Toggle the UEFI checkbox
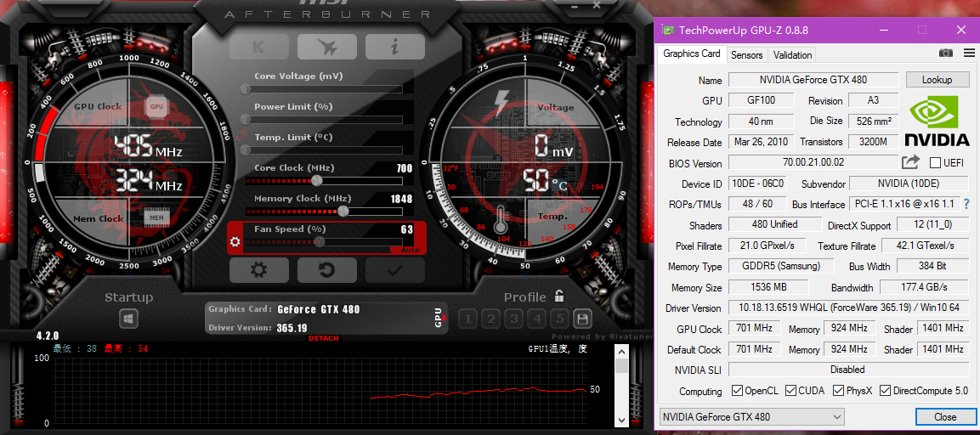980x435 pixels. tap(935, 163)
